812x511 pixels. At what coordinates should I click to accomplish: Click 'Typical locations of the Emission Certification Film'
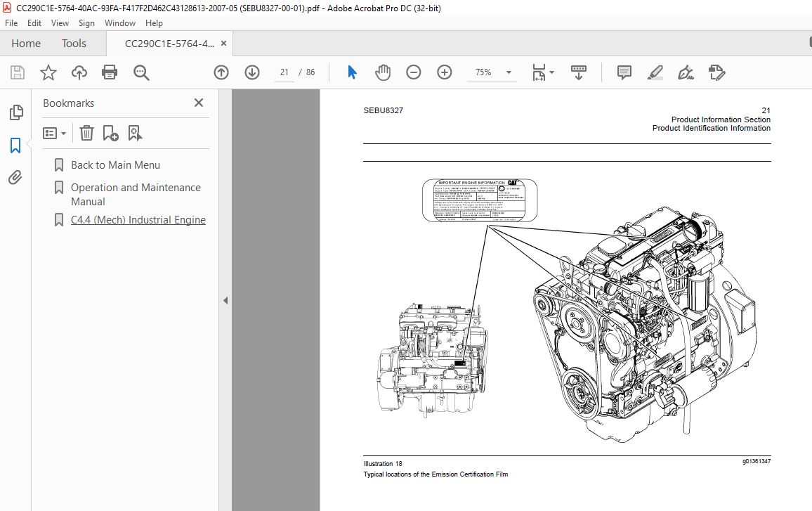click(x=436, y=474)
